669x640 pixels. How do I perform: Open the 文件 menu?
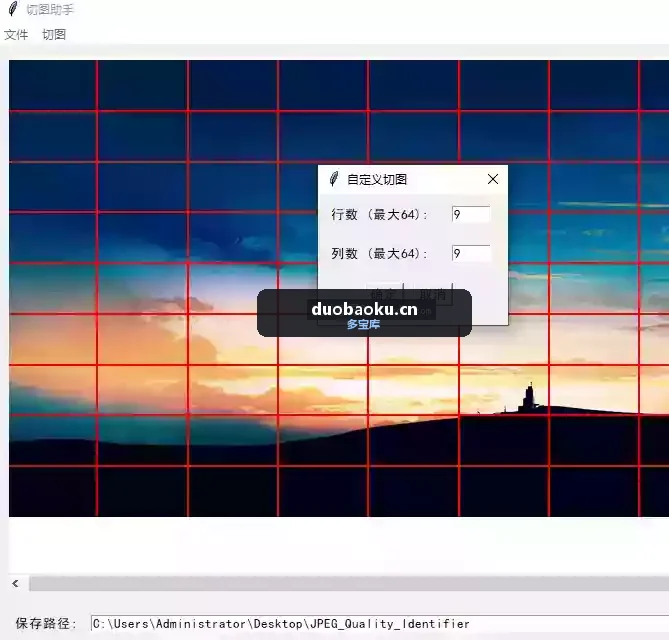[16, 35]
